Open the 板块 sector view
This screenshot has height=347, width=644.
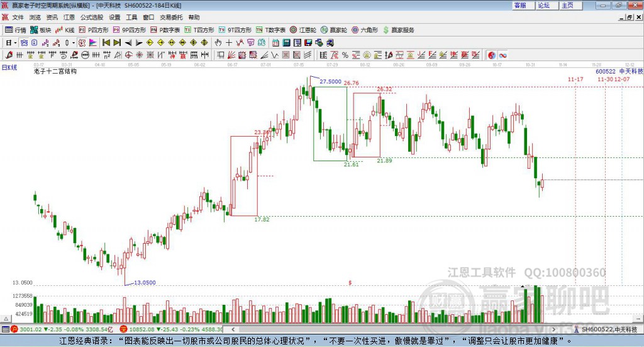pyautogui.click(x=41, y=30)
